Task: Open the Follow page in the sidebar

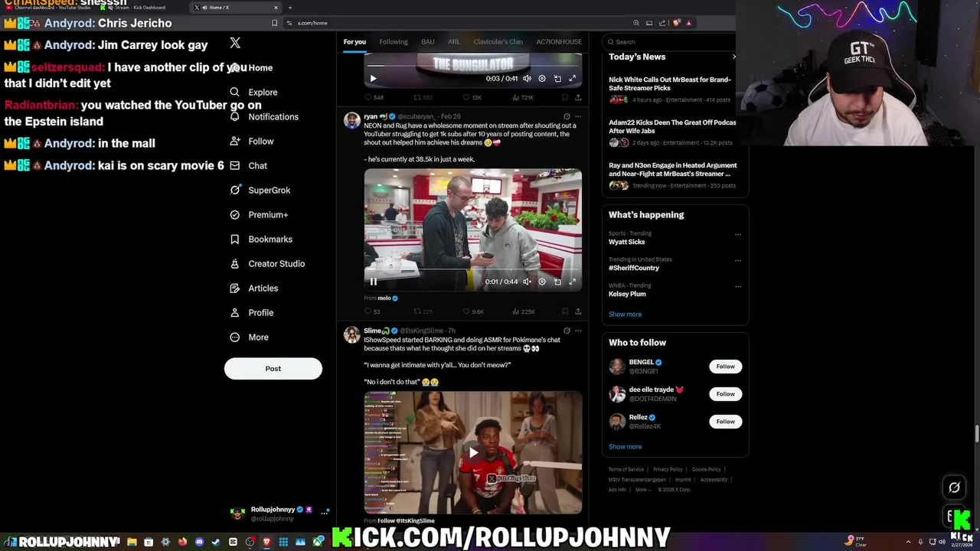Action: (x=251, y=141)
